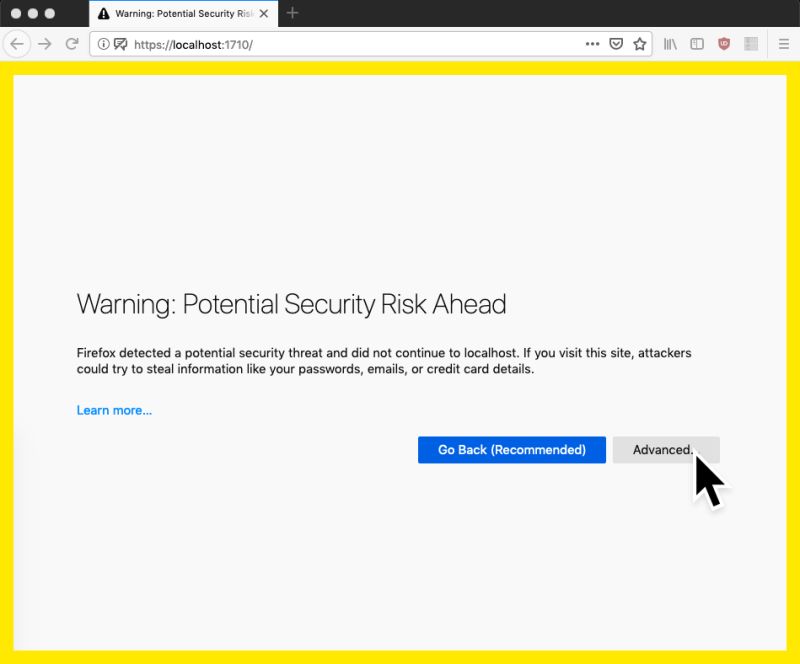
Task: Click the forward navigation arrow
Action: pyautogui.click(x=45, y=44)
